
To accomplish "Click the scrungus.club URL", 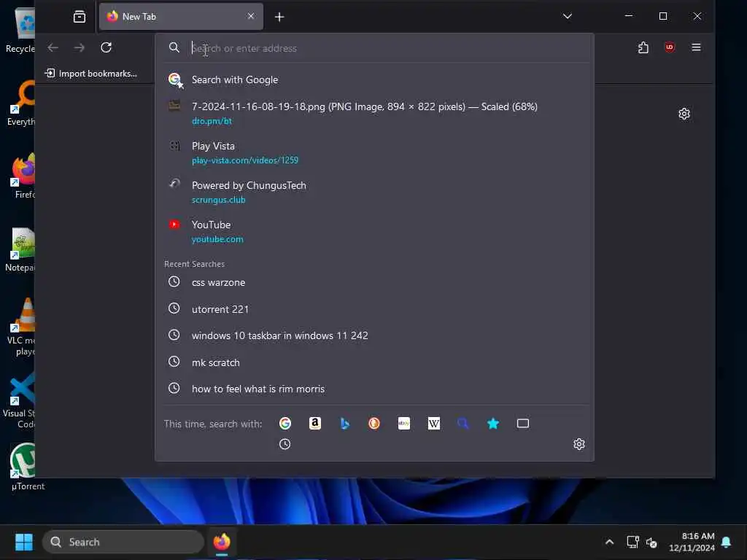I will click(x=218, y=200).
